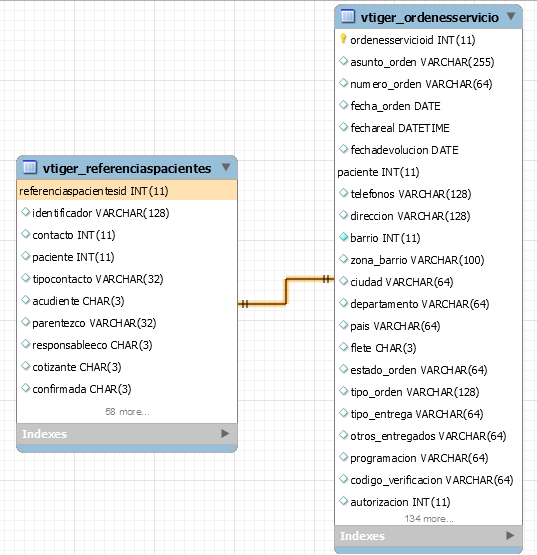Select the paciente INT(11) row in ordenesservicio
Viewport: 537px width, 555px height.
coord(428,172)
